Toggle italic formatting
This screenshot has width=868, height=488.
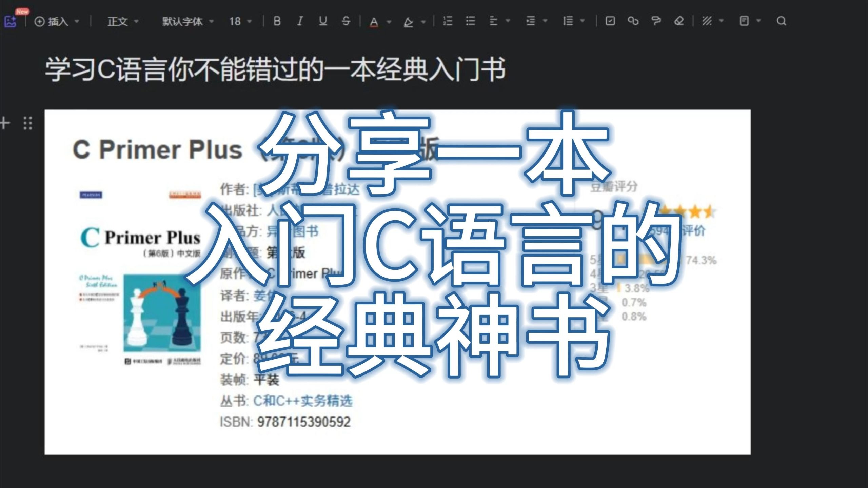[x=300, y=21]
